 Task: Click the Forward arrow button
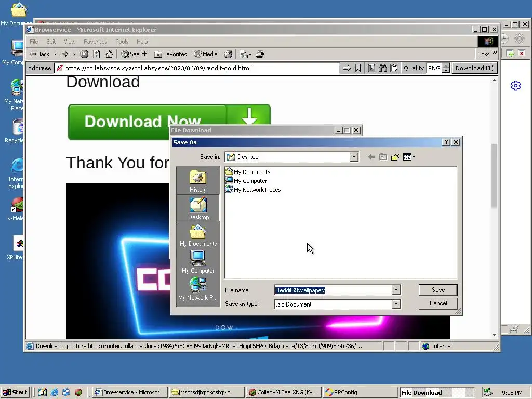pos(65,54)
